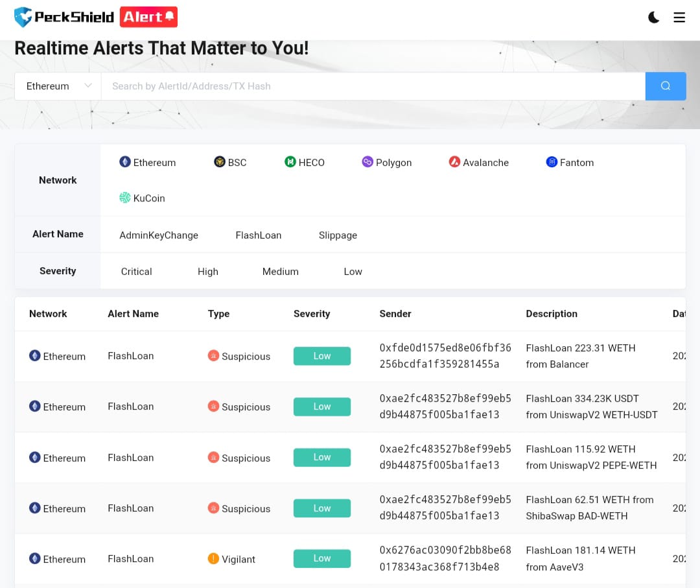This screenshot has height=588, width=700.
Task: Click Low badge in Vigilant row
Action: click(x=322, y=558)
